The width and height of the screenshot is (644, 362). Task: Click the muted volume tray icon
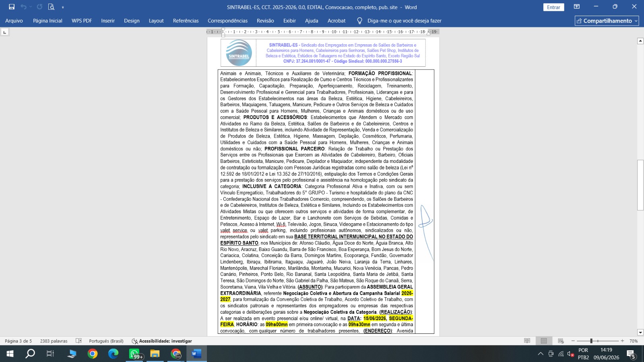[571, 354]
